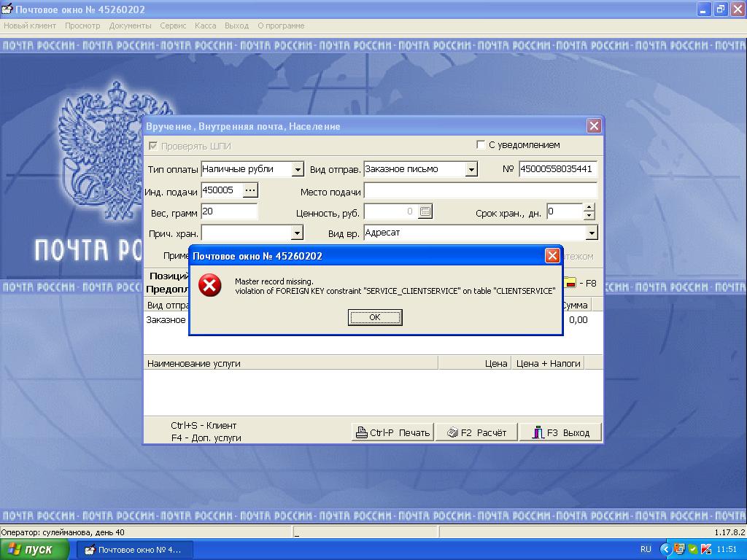Open the Ценность calculator icon
The width and height of the screenshot is (747, 560).
[x=425, y=211]
